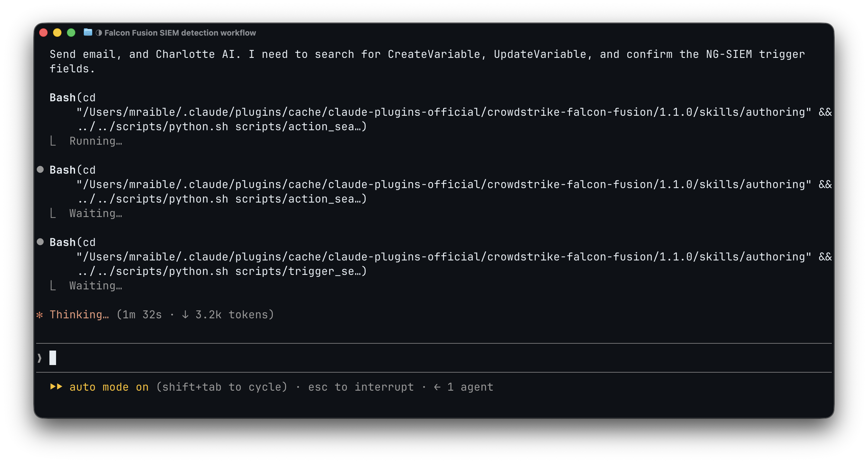Expand the Waiting… output under the second Bash command
The width and height of the screenshot is (868, 463).
[96, 213]
